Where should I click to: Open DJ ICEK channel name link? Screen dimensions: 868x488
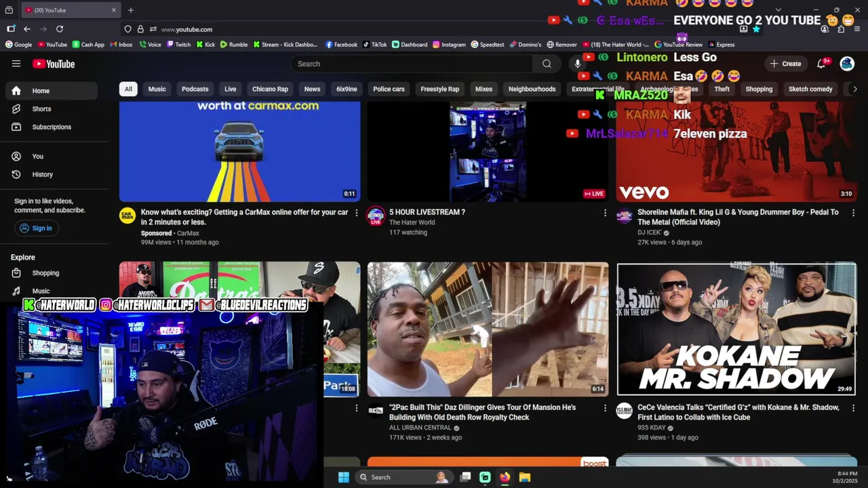(x=649, y=232)
